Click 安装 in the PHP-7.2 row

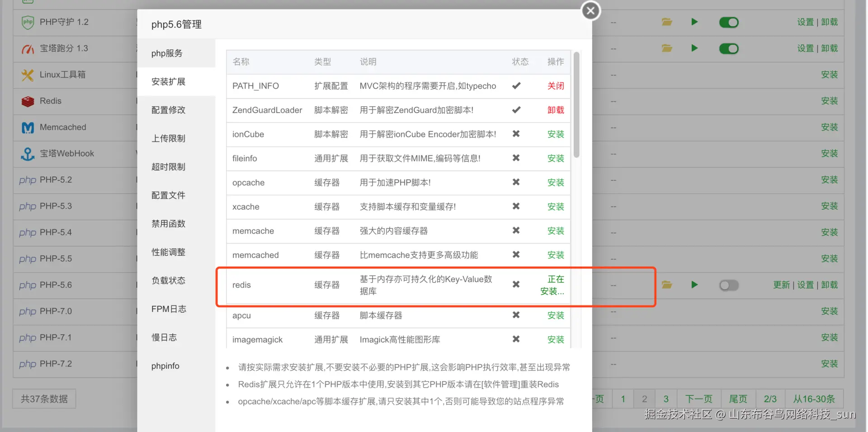[830, 364]
